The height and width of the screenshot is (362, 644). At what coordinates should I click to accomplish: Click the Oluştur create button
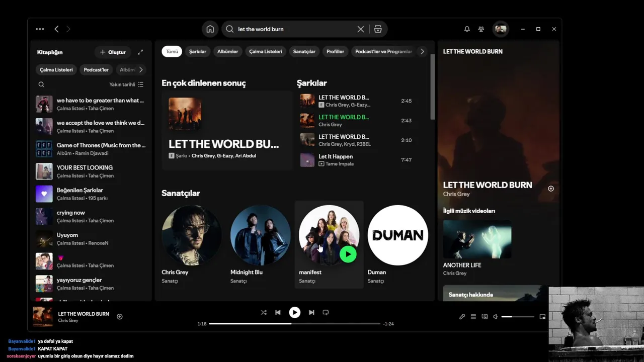pyautogui.click(x=113, y=52)
